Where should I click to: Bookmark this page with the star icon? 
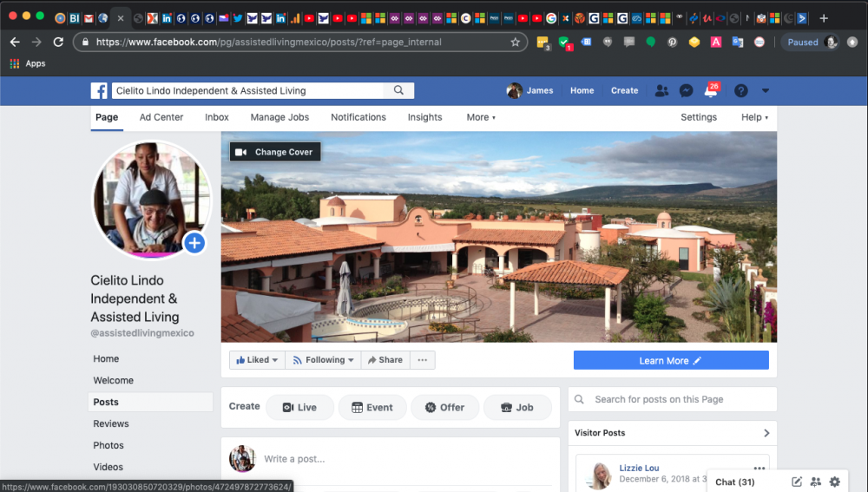pyautogui.click(x=515, y=42)
